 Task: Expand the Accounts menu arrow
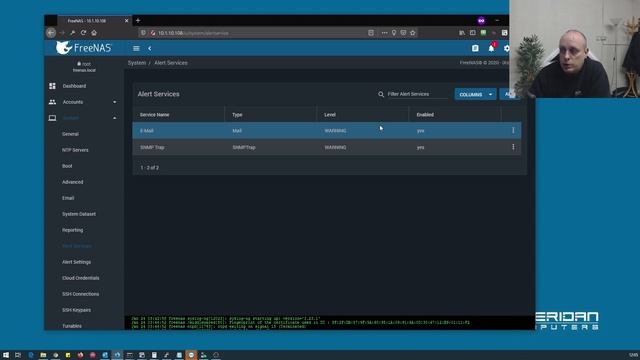pos(115,102)
